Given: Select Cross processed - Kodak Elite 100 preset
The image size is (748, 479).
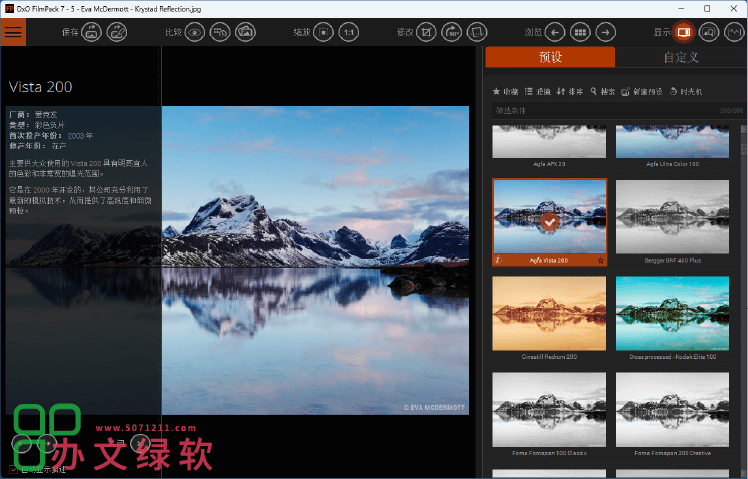Looking at the screenshot, I should 672,313.
